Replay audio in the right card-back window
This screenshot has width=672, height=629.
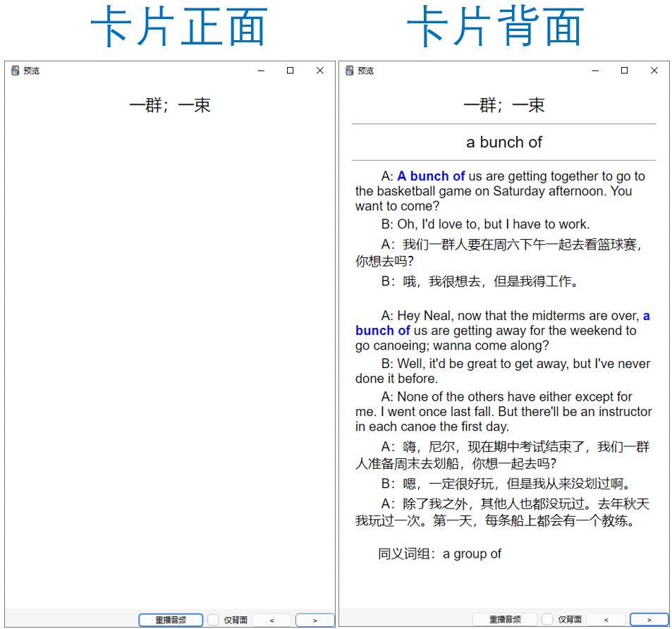click(x=505, y=620)
